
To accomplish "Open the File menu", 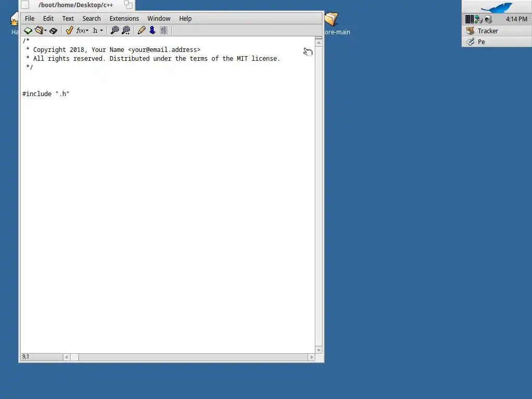I will tap(30, 18).
